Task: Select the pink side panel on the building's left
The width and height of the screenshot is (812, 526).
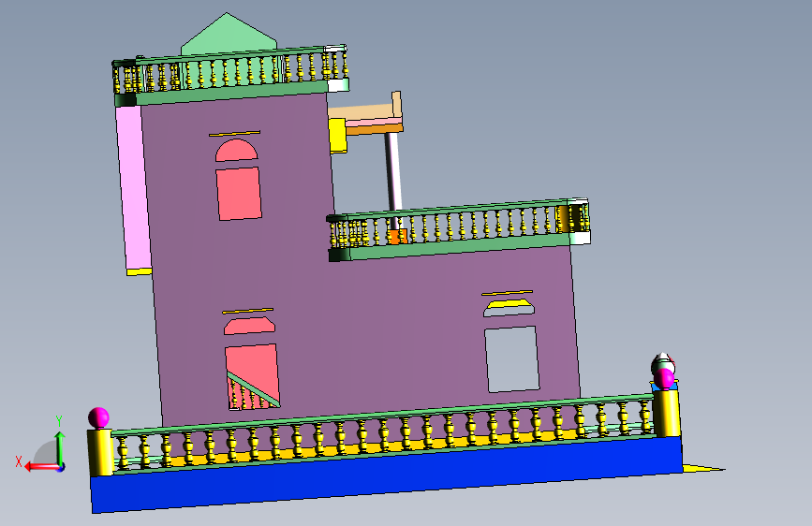Action: [134, 187]
